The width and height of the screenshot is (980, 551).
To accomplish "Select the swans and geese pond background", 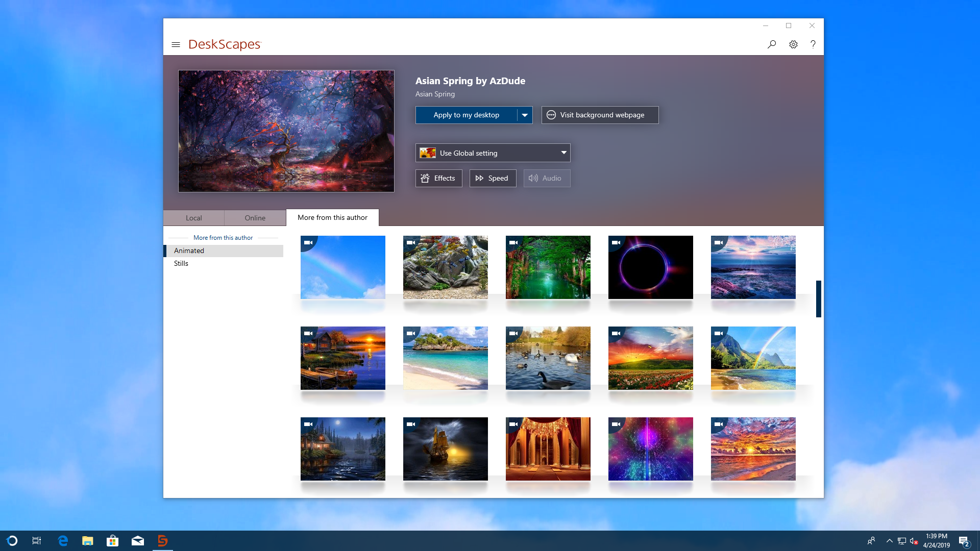I will [548, 358].
